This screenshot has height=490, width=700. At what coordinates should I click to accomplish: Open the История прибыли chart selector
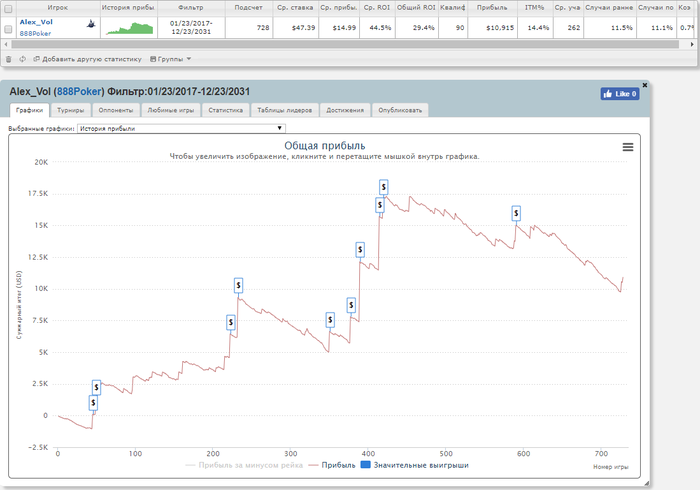(181, 129)
